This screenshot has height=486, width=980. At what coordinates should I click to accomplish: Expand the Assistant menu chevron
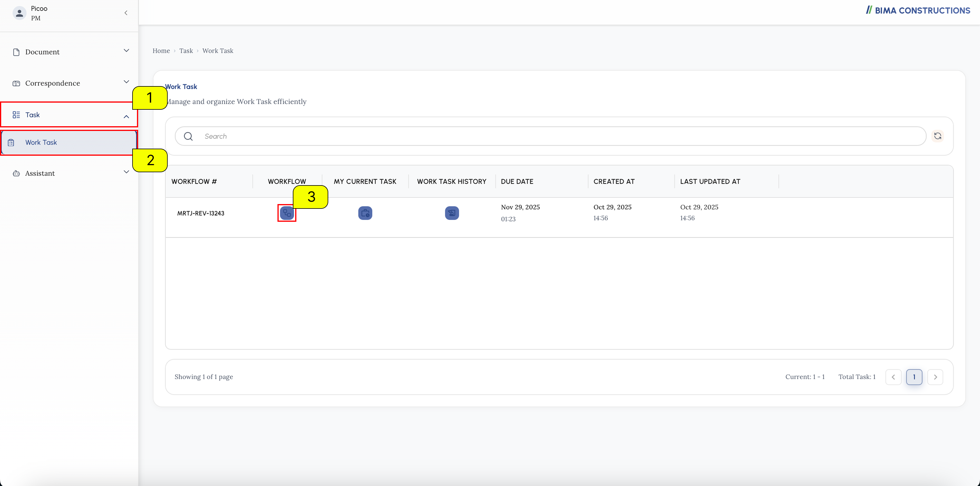tap(126, 172)
